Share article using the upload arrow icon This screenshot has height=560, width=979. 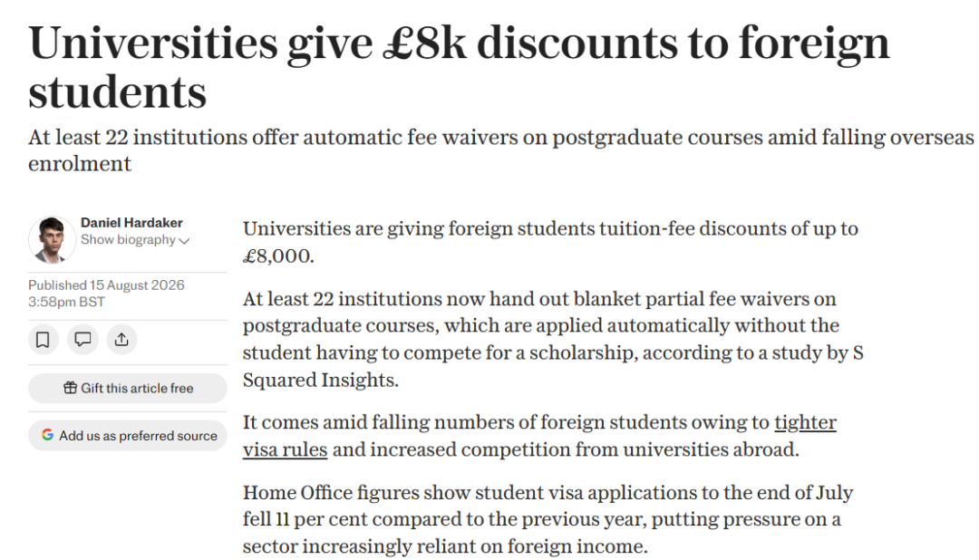121,340
